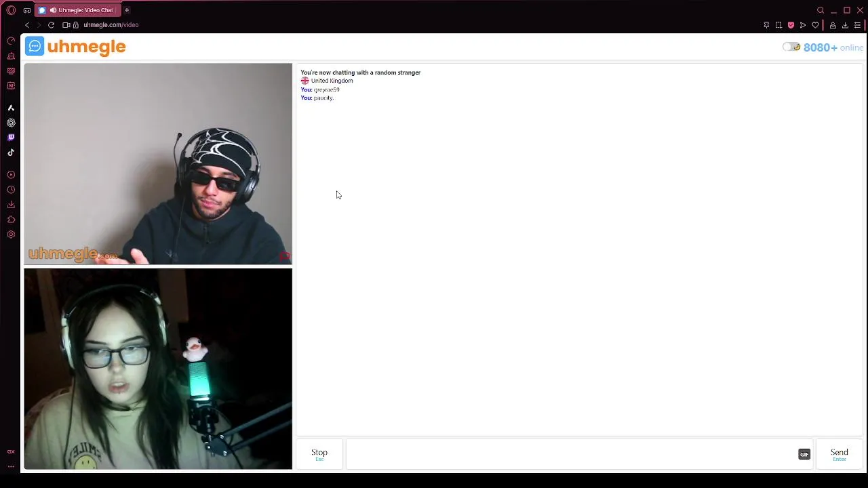Click the uhmegle logo
This screenshot has width=868, height=488.
pyautogui.click(x=75, y=46)
